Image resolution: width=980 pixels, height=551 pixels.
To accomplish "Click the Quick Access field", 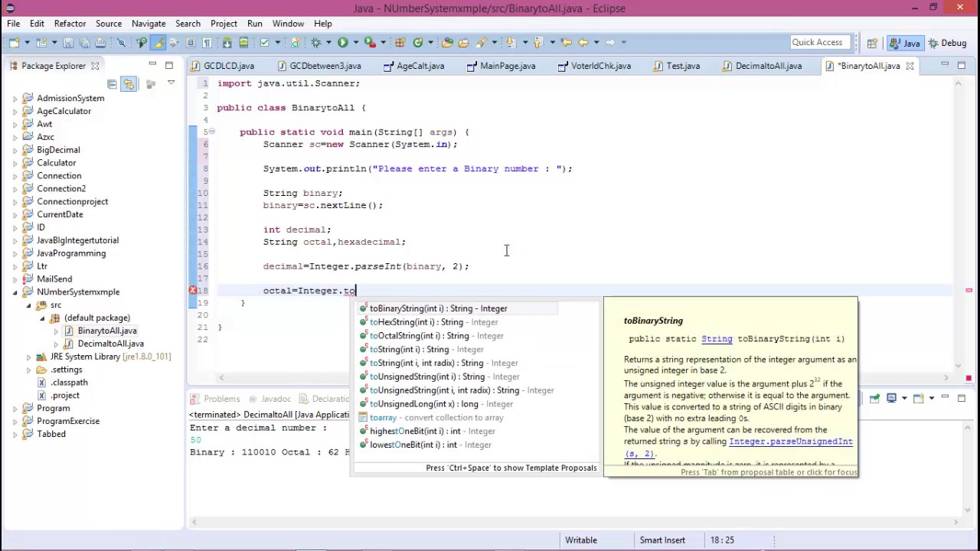I will tap(820, 42).
